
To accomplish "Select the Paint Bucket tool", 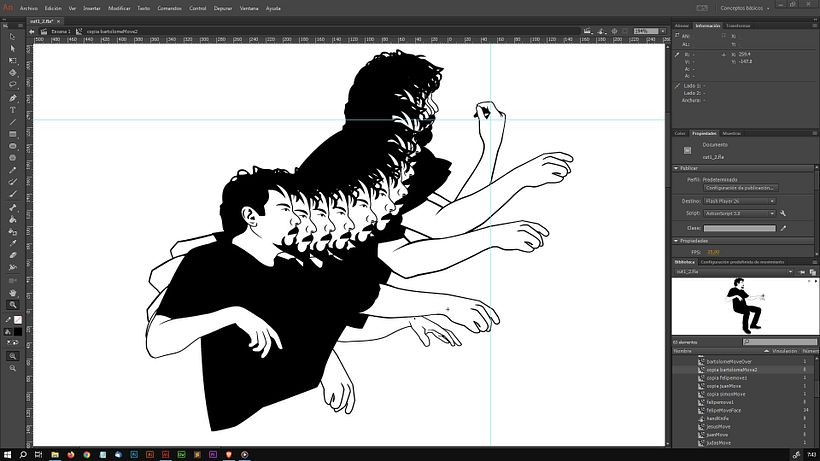I will 13,220.
